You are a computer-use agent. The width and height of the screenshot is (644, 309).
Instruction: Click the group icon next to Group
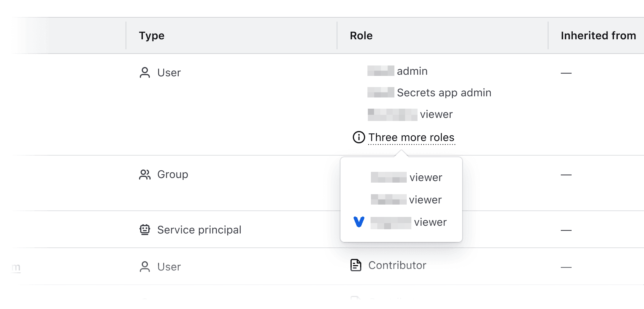145,175
